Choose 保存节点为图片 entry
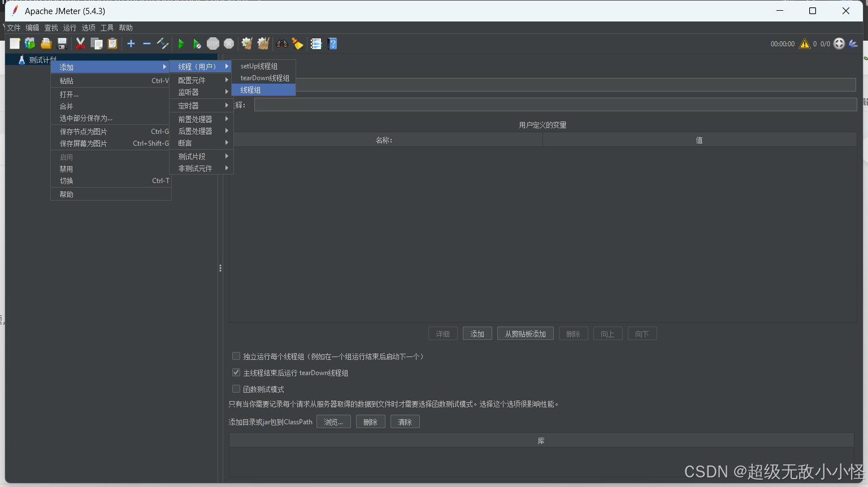The width and height of the screenshot is (868, 487). pos(111,132)
